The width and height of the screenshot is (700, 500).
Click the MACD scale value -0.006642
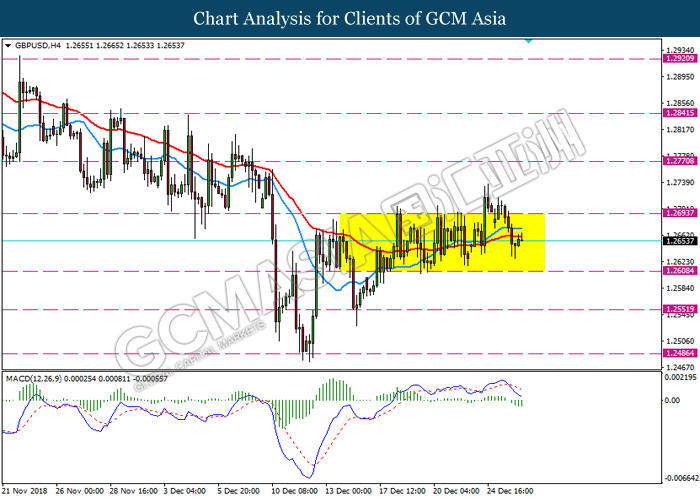(681, 478)
